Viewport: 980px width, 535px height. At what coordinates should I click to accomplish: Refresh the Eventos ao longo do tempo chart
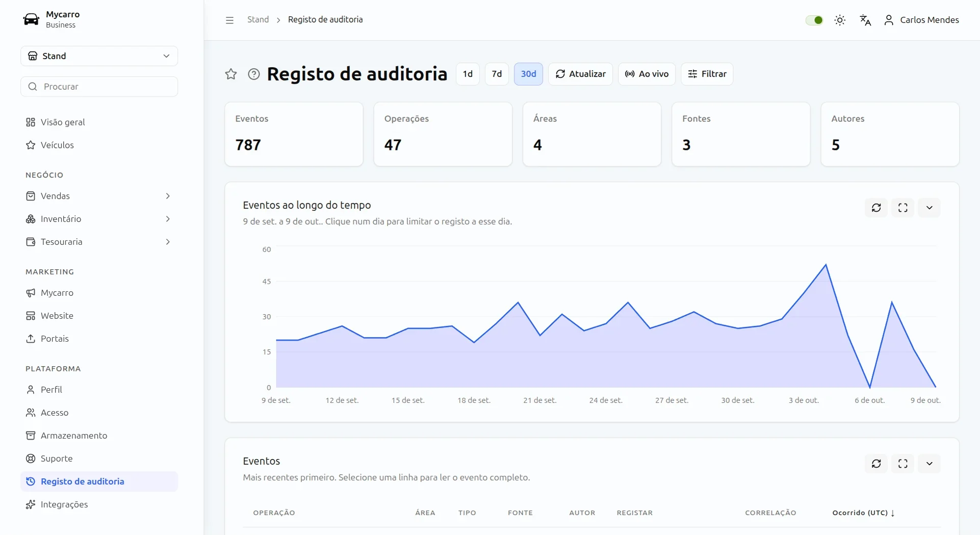[876, 208]
